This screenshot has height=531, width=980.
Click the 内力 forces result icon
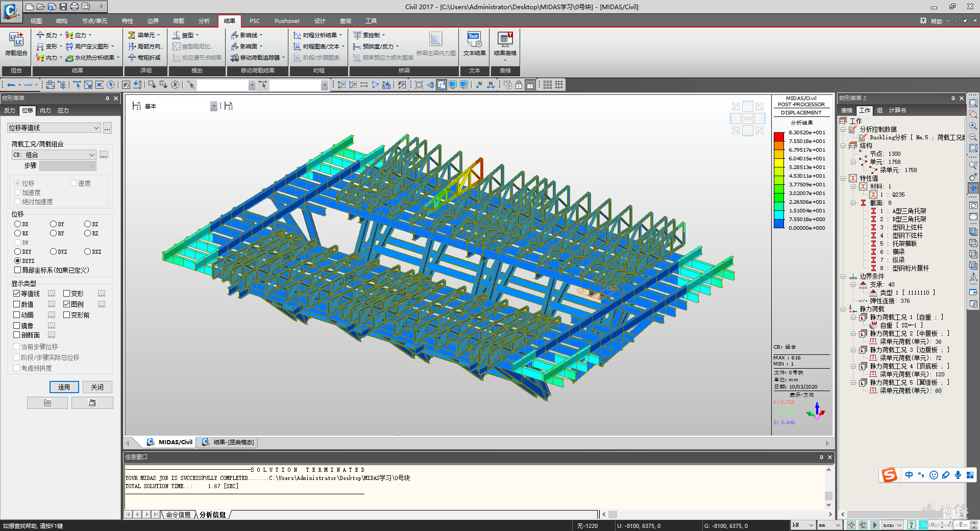(x=40, y=58)
